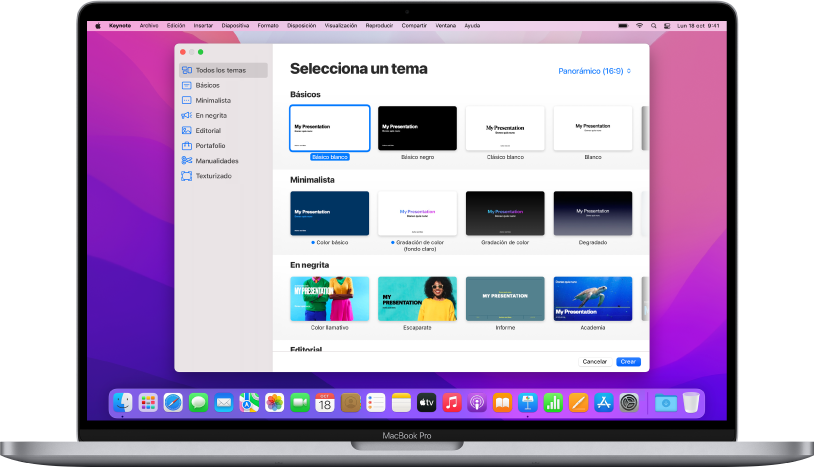Viewport: 814px width, 468px height.
Task: Launch Maps from the Dock
Action: coord(249,402)
